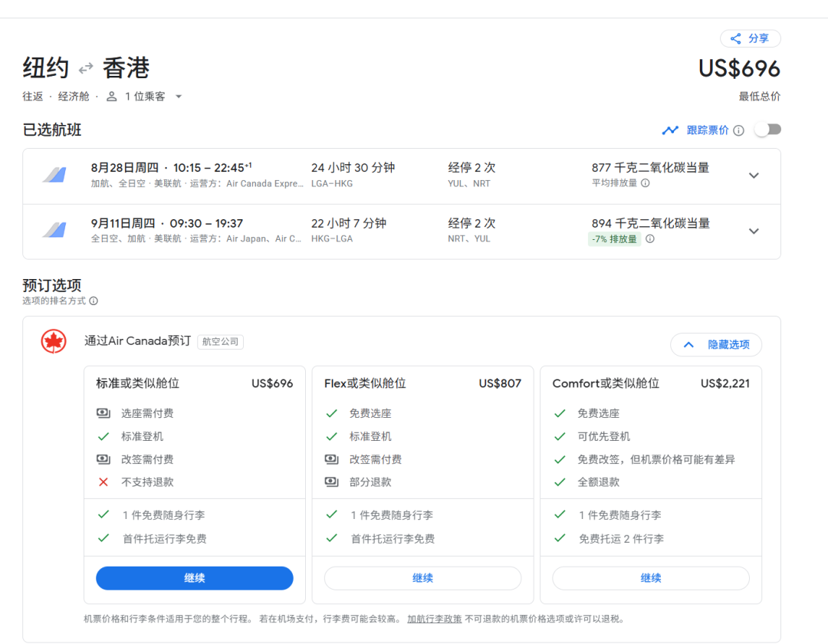The width and height of the screenshot is (828, 644).
Task: Collapse options with 隐藏选项 button
Action: coord(715,345)
